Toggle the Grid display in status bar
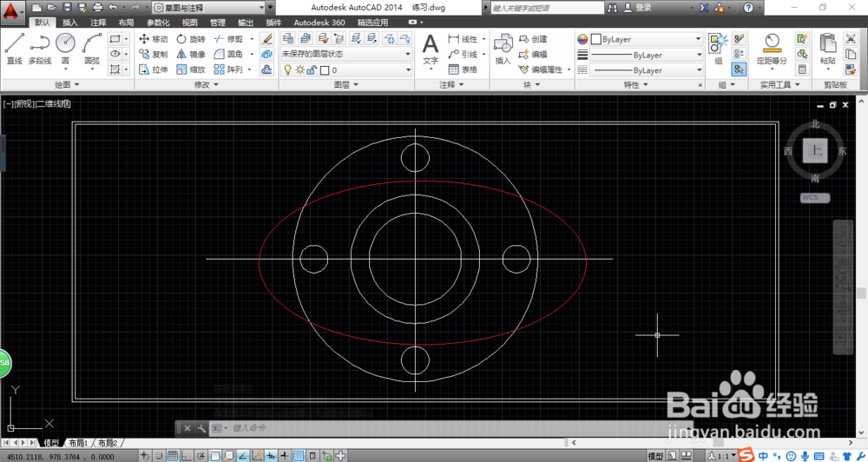This screenshot has width=868, height=462. pyautogui.click(x=173, y=456)
